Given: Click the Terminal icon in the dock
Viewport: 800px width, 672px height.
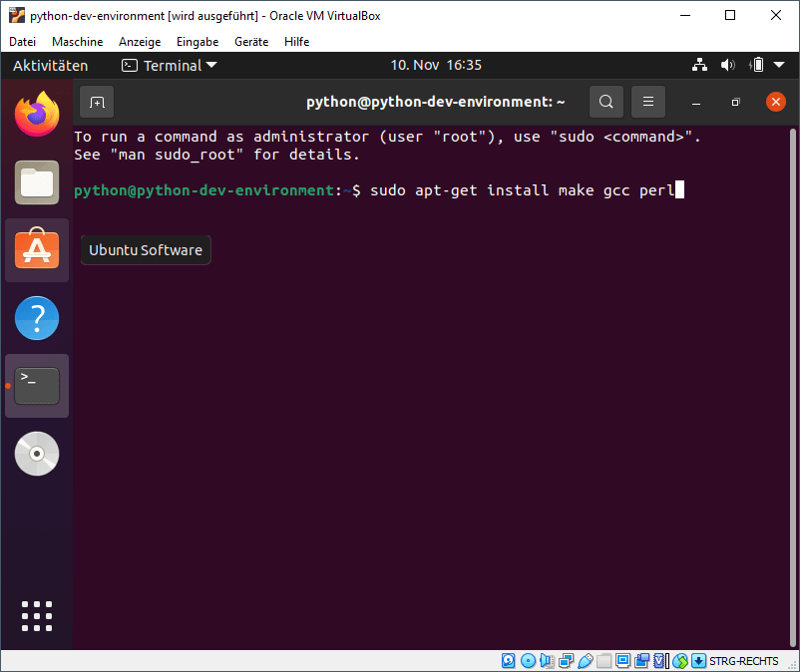Looking at the screenshot, I should (x=37, y=386).
